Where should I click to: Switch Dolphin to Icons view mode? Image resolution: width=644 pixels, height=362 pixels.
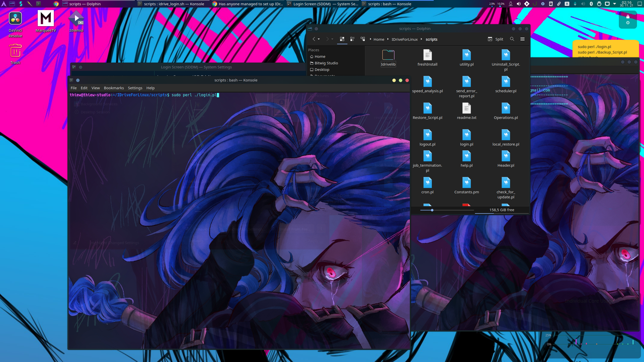pos(342,39)
